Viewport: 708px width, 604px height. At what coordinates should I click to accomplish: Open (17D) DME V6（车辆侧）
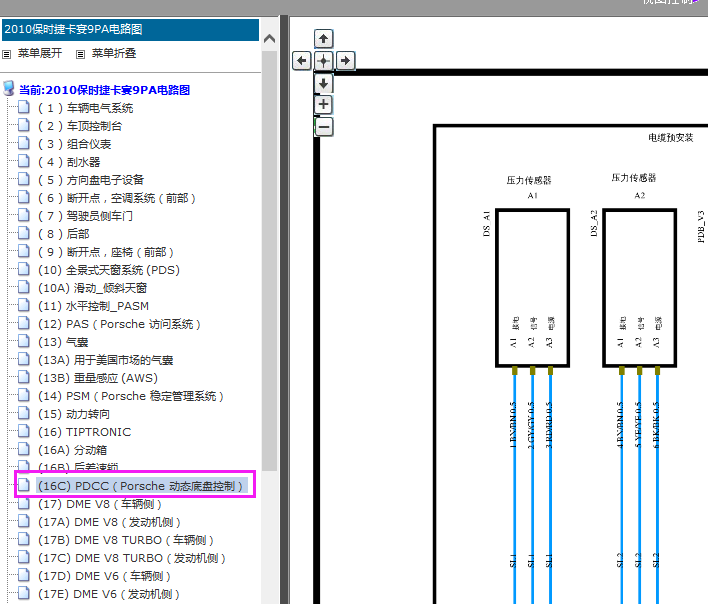(104, 576)
